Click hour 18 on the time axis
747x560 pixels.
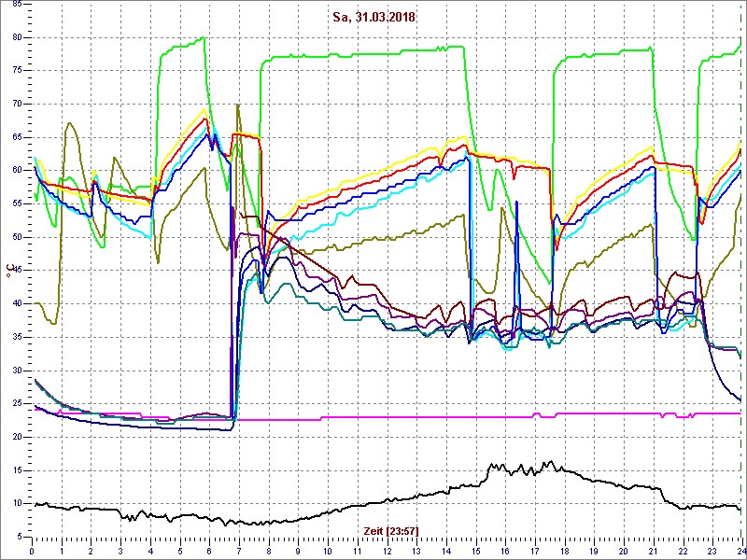coord(565,550)
